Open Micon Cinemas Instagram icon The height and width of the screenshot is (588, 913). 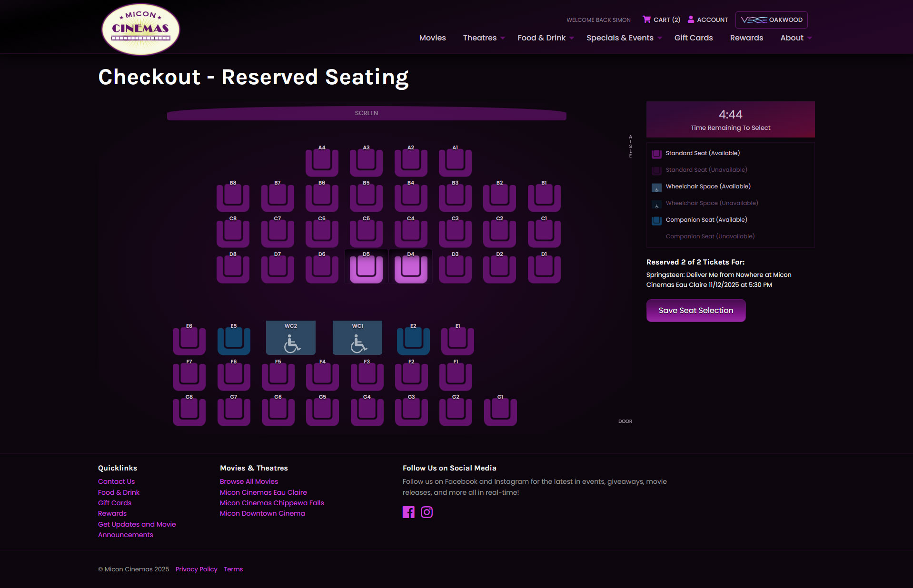427,512
